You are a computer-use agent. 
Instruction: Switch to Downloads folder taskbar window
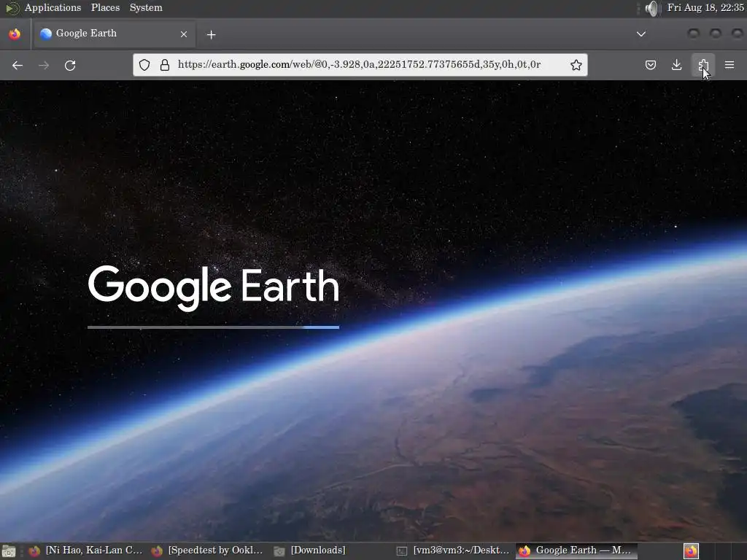tap(310, 551)
